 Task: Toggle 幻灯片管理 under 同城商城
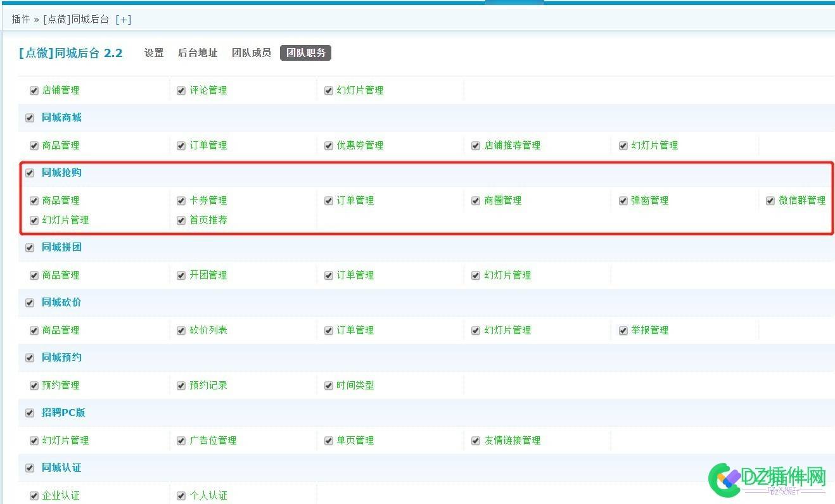(623, 146)
